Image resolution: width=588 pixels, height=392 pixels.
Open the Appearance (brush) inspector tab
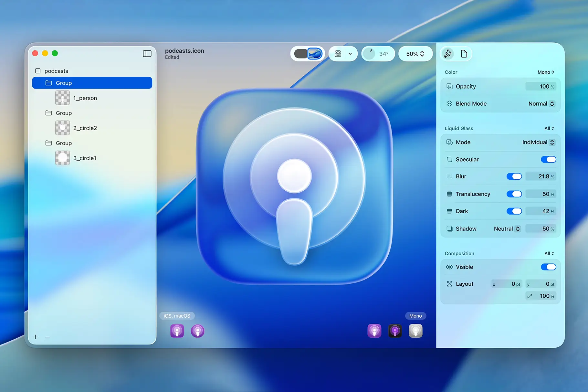(448, 54)
